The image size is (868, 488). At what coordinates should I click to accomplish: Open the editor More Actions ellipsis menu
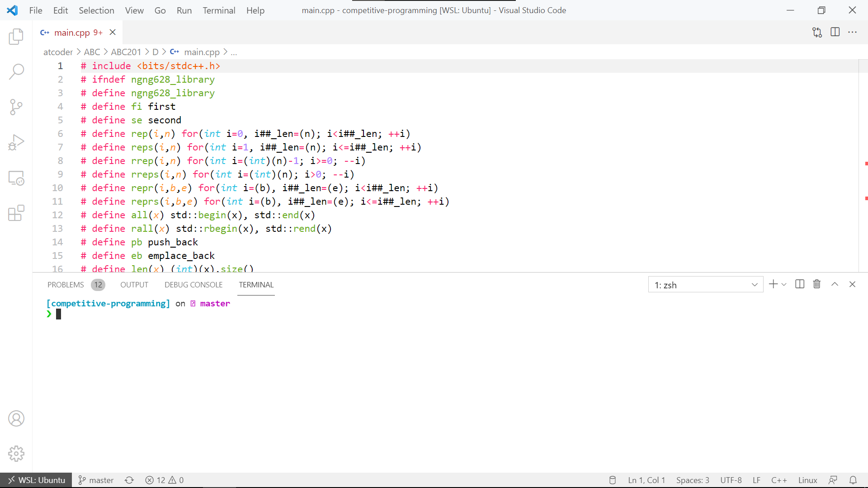[853, 32]
